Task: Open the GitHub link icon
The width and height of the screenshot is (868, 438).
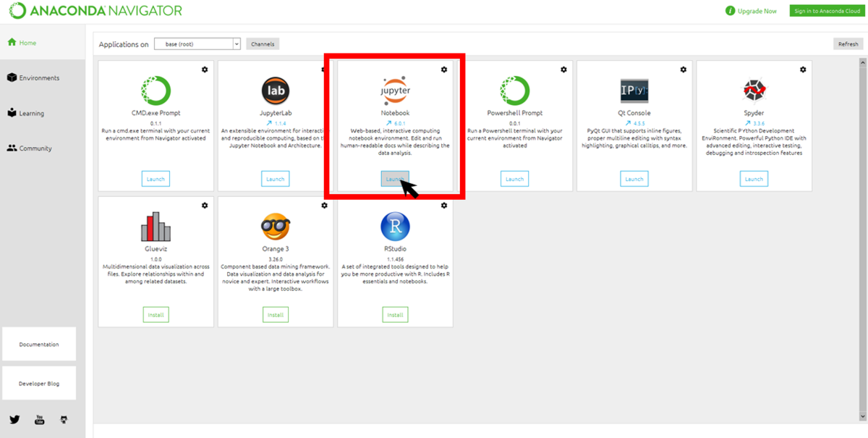Action: click(64, 419)
